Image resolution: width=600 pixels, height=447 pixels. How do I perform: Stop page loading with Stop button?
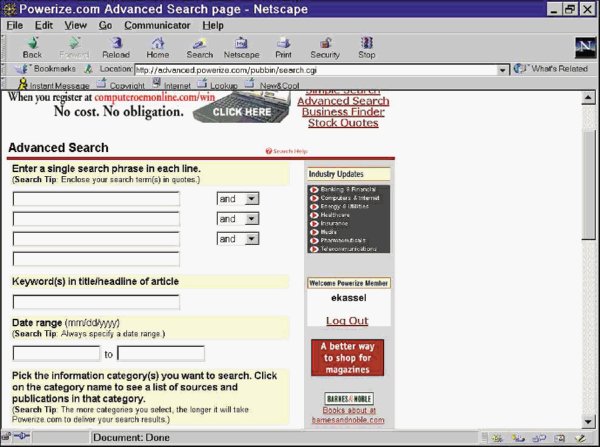367,48
